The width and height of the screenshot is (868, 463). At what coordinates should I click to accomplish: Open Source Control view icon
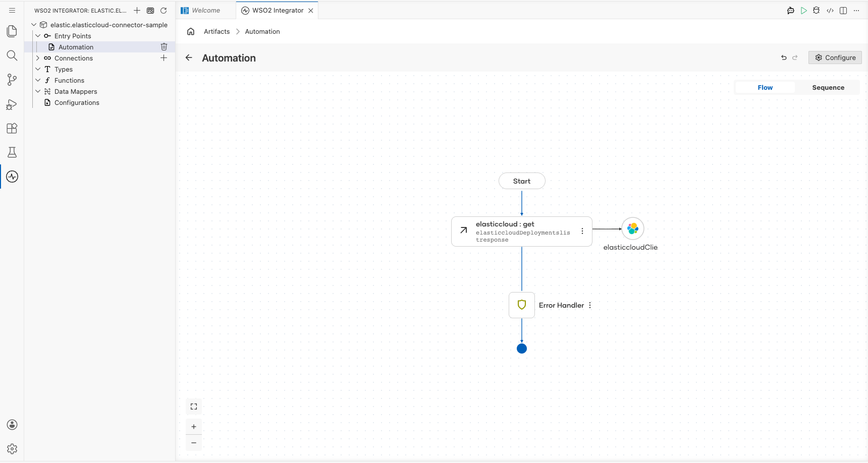click(x=12, y=80)
